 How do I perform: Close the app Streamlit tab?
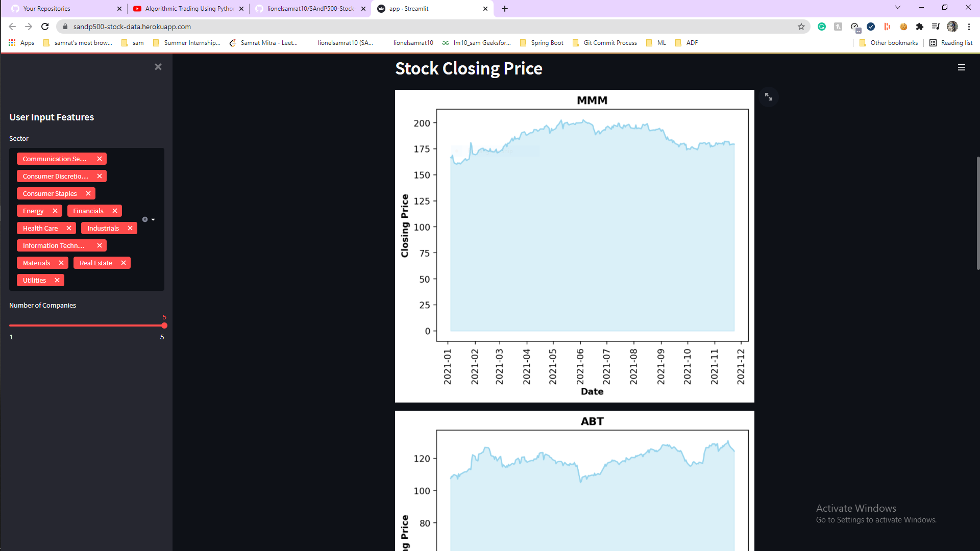click(485, 9)
